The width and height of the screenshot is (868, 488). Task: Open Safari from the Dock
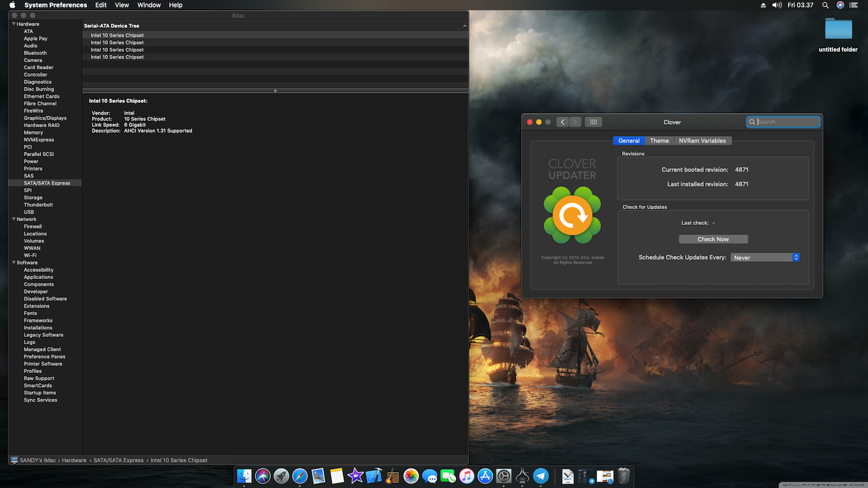point(300,475)
